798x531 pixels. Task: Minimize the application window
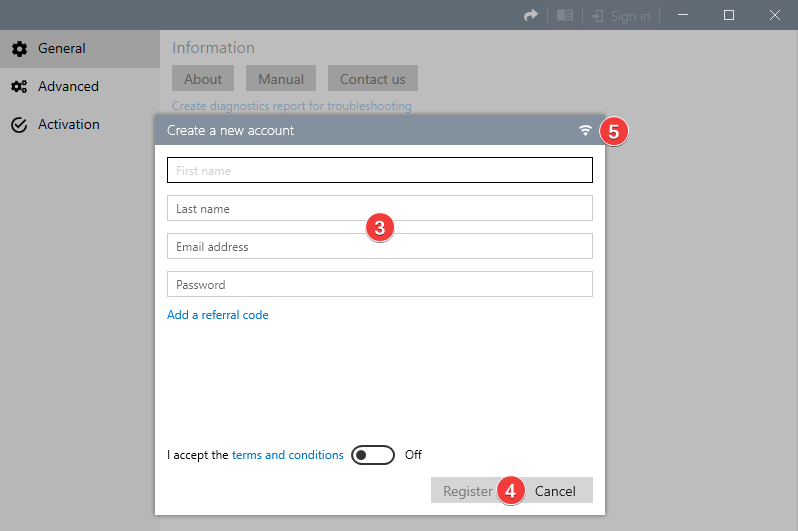683,15
